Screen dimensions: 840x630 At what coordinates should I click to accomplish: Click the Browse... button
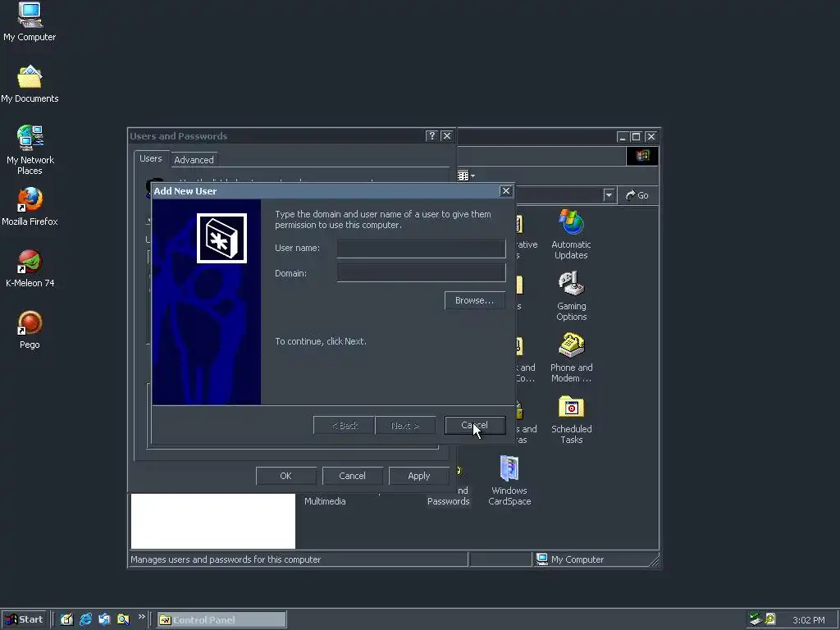475,300
